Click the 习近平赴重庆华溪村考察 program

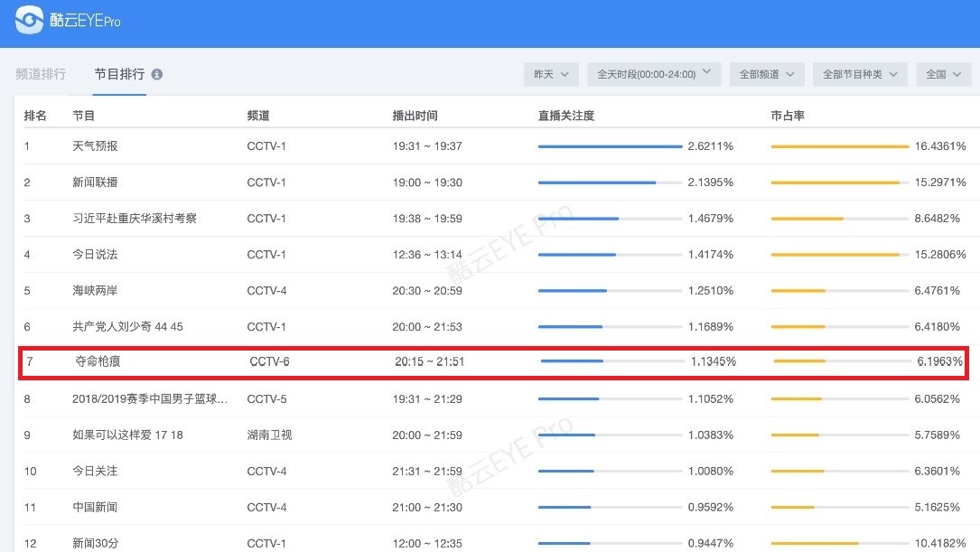click(135, 219)
